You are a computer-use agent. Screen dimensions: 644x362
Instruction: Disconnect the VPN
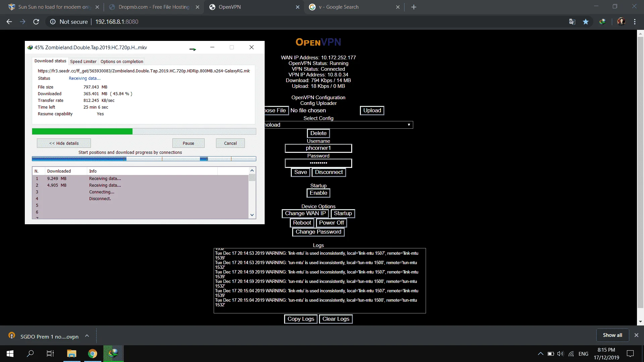329,172
